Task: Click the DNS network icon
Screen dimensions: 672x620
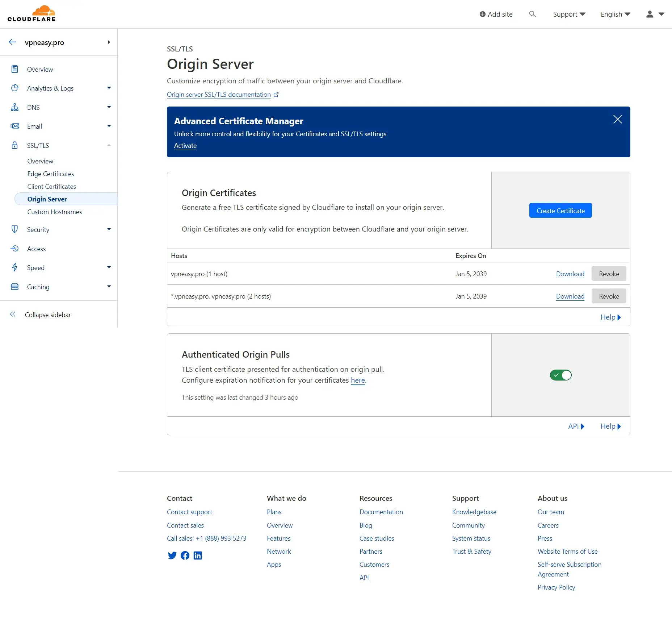Action: (x=14, y=107)
